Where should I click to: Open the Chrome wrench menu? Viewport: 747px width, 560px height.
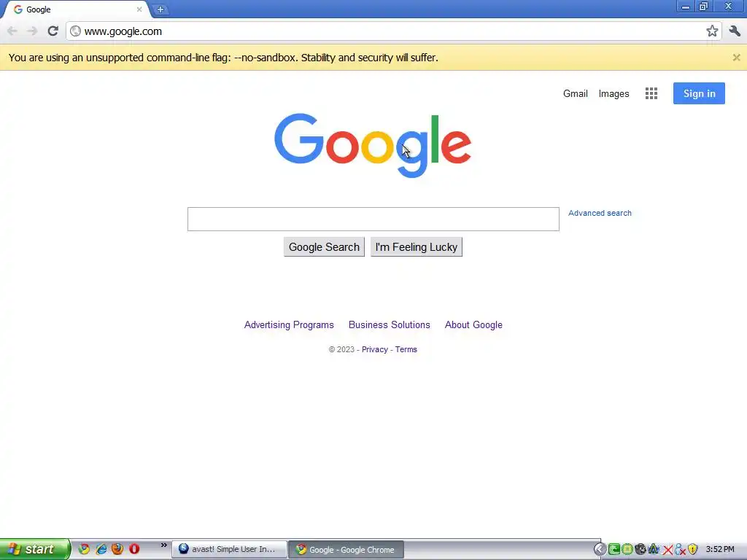pyautogui.click(x=735, y=31)
